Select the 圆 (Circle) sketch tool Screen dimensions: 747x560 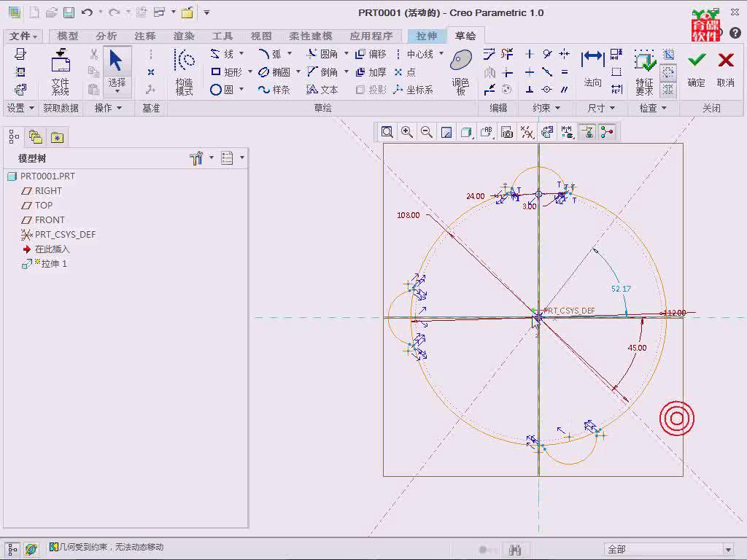coord(222,90)
